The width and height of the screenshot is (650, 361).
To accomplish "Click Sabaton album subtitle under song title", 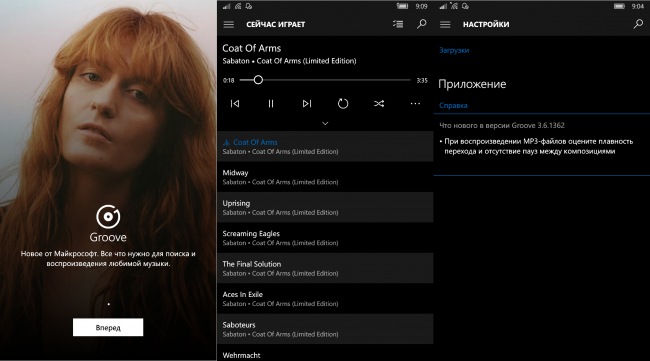I will [x=289, y=61].
